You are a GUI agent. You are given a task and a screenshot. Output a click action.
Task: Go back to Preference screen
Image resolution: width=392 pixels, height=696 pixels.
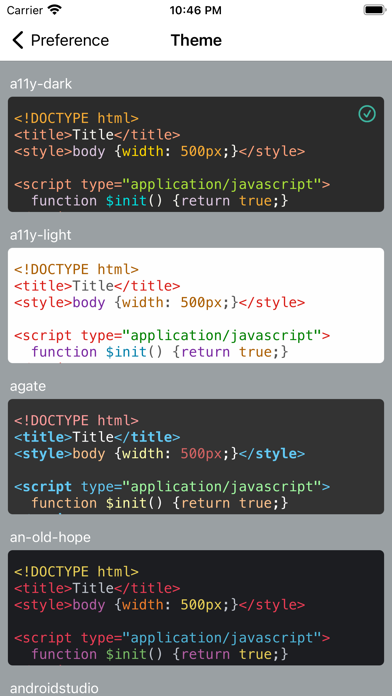(60, 40)
